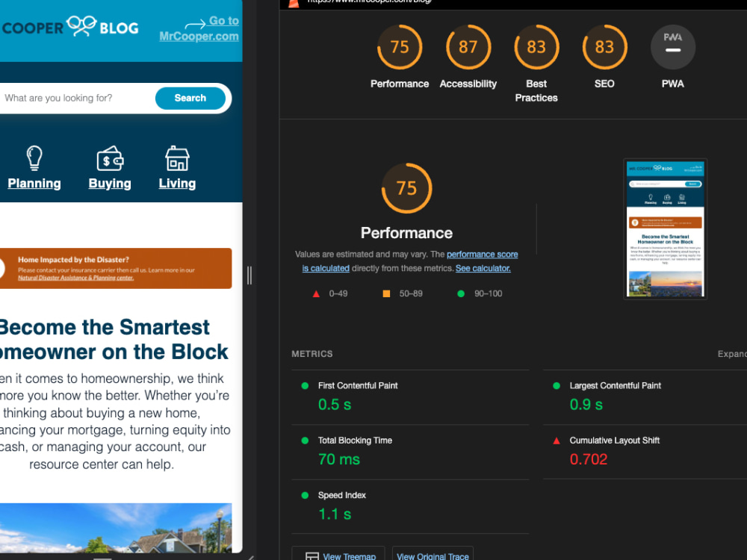
Task: Click the Largest Contentful Paint metric label
Action: pos(615,386)
